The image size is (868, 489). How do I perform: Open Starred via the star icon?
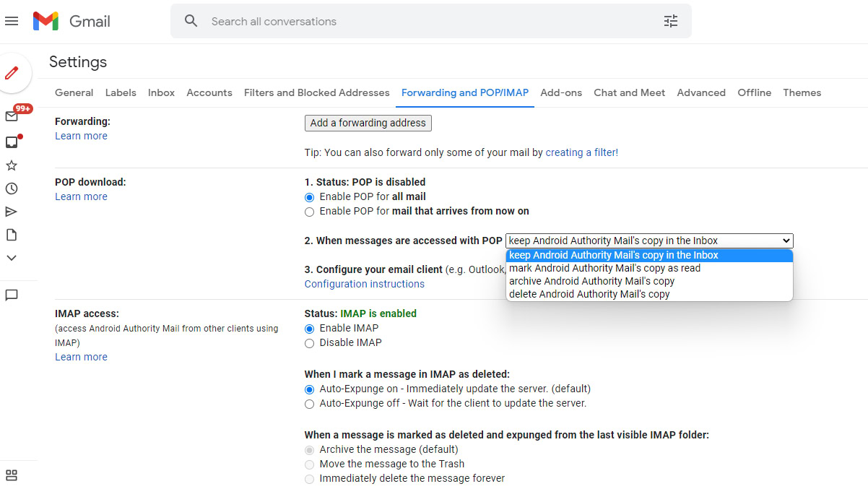pyautogui.click(x=12, y=165)
